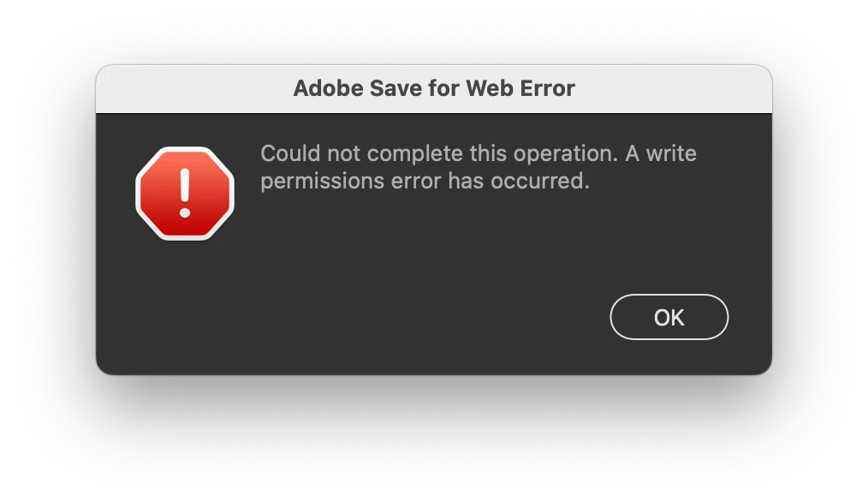The image size is (868, 502).
Task: Click the red octagonal error icon
Action: point(185,194)
